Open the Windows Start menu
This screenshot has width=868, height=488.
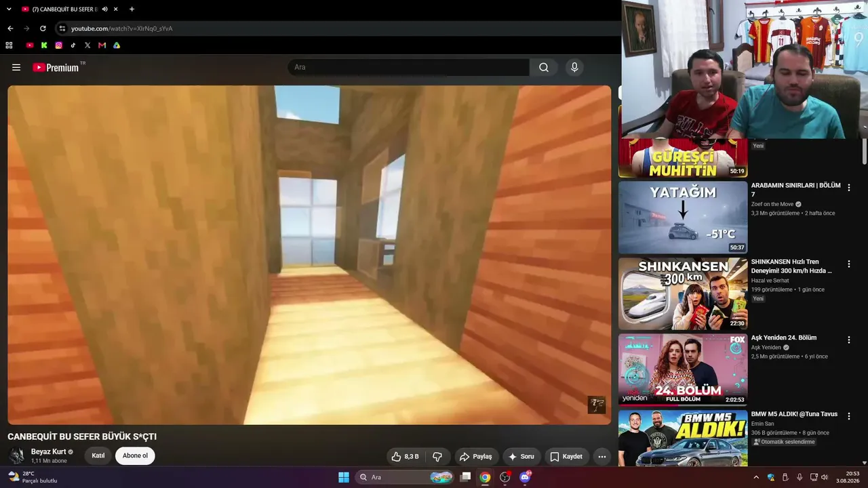pos(344,477)
